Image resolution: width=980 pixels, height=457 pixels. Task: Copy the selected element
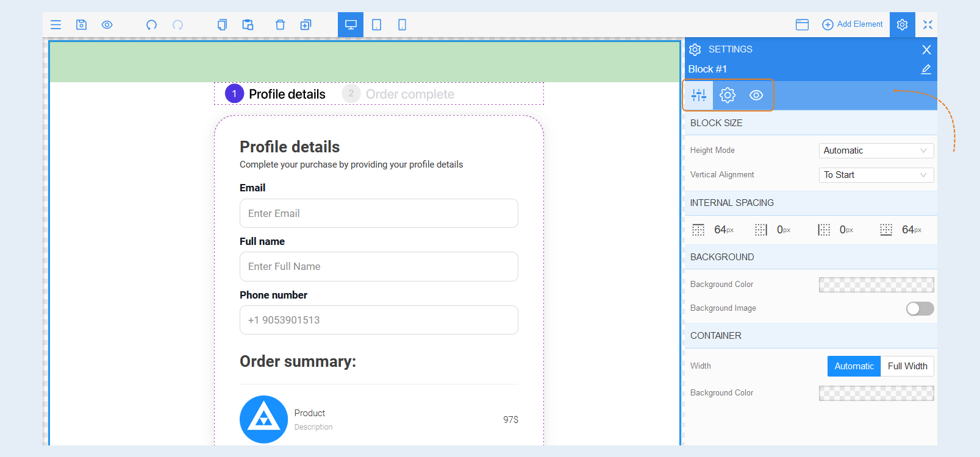coord(222,25)
